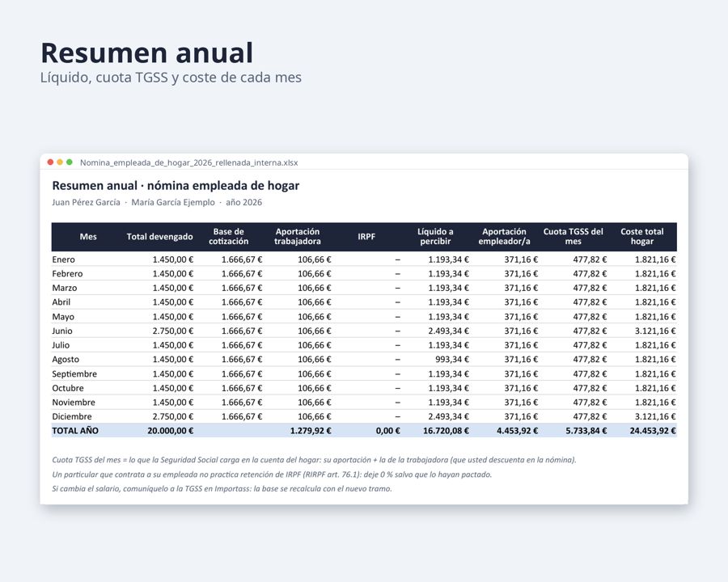Click the "Enero" row label
Image resolution: width=728 pixels, height=582 pixels.
[x=63, y=259]
